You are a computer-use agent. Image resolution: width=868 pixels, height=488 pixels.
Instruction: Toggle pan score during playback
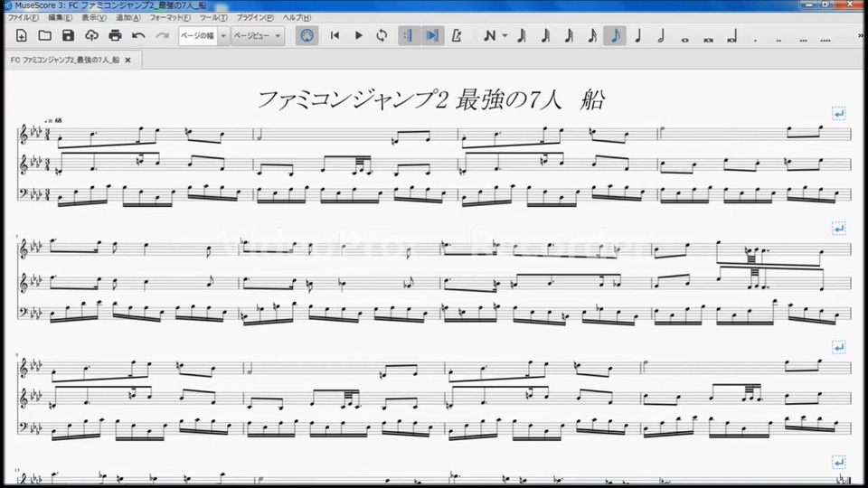[x=432, y=36]
